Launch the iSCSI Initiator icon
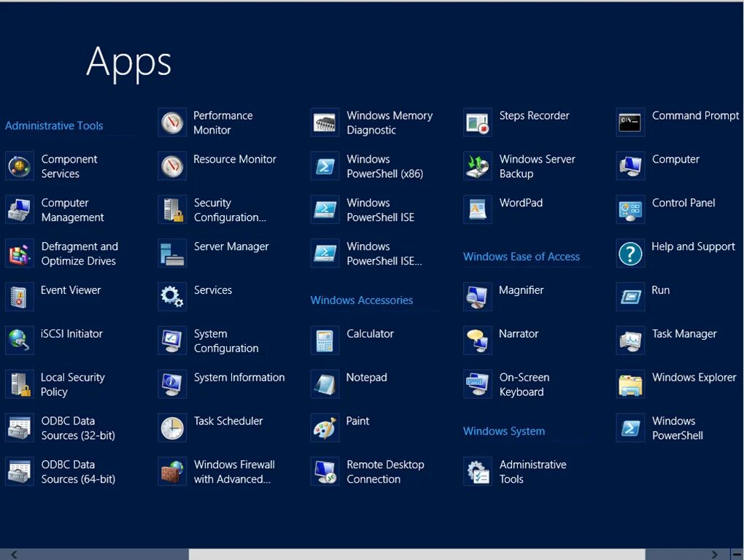Image resolution: width=744 pixels, height=560 pixels. click(x=20, y=341)
